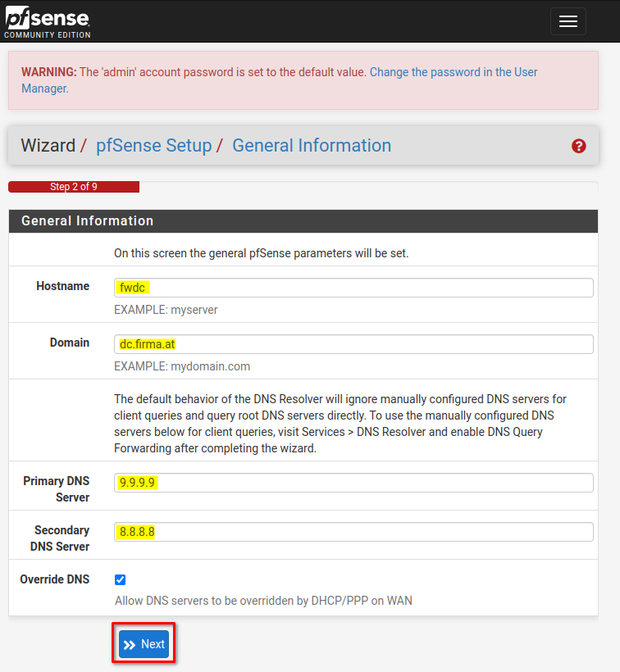This screenshot has height=672, width=620.
Task: Click into the Domain field with 'dc.firma.at'
Action: click(x=353, y=344)
